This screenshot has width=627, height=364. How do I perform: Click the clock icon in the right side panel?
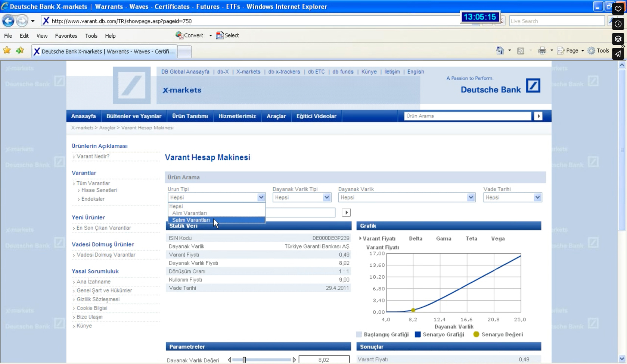[x=618, y=24]
